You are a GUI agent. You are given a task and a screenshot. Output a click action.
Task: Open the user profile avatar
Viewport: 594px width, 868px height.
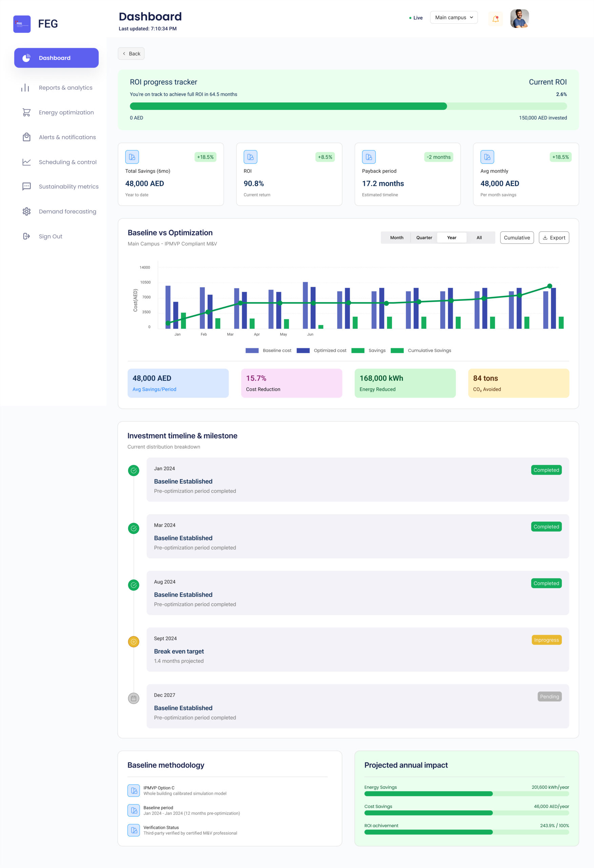519,19
